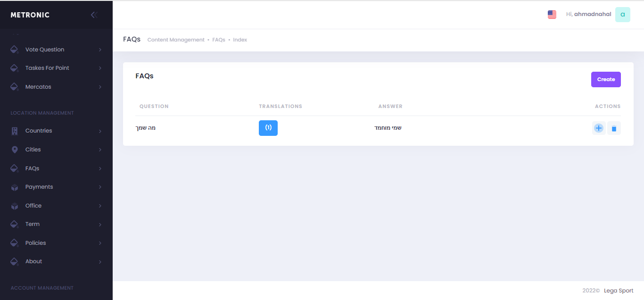Click the purple Create button
This screenshot has height=300, width=644.
point(606,79)
